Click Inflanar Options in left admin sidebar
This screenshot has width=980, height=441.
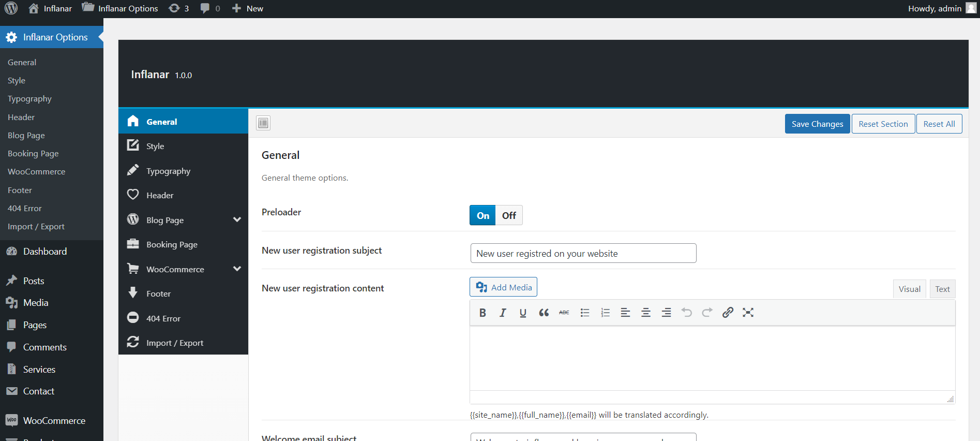click(x=52, y=37)
